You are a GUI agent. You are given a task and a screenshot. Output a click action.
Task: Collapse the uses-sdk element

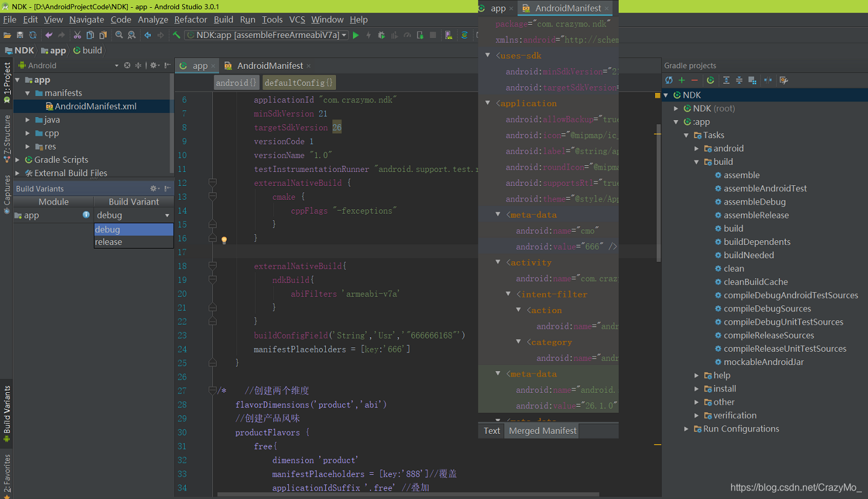(488, 56)
